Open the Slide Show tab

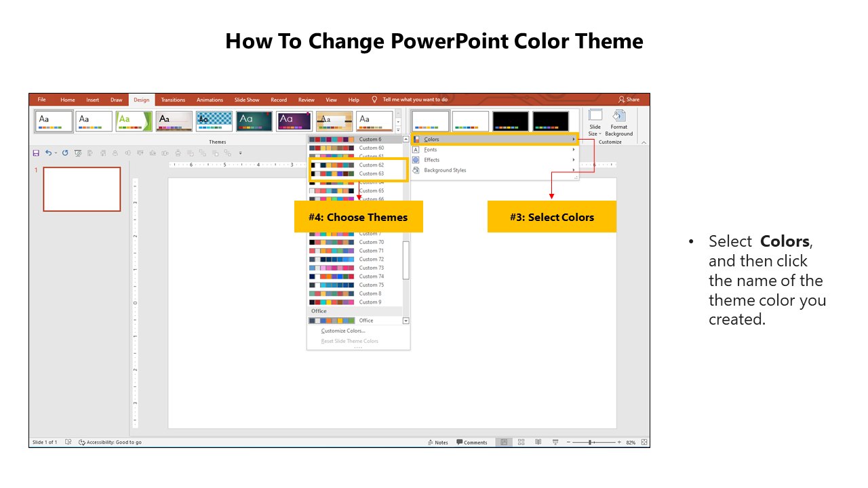point(247,100)
